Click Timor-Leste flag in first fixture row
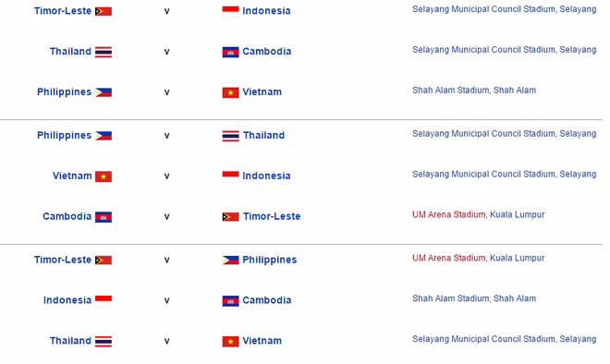The height and width of the screenshot is (364, 610). pos(104,11)
